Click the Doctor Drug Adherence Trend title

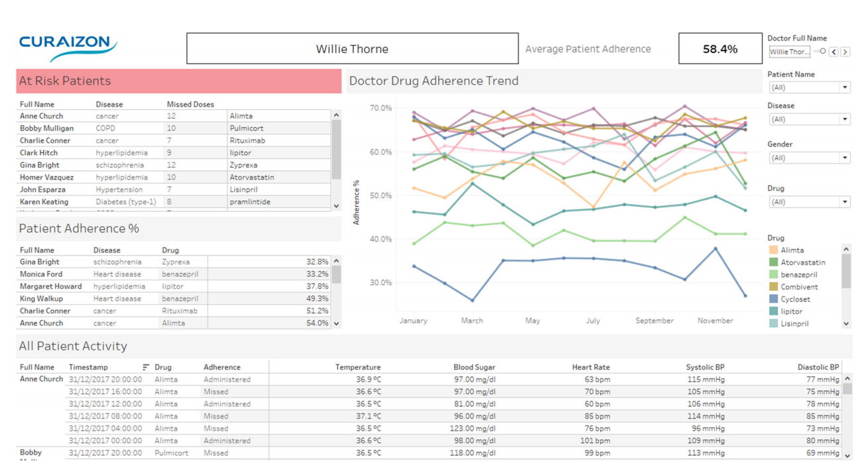(434, 81)
